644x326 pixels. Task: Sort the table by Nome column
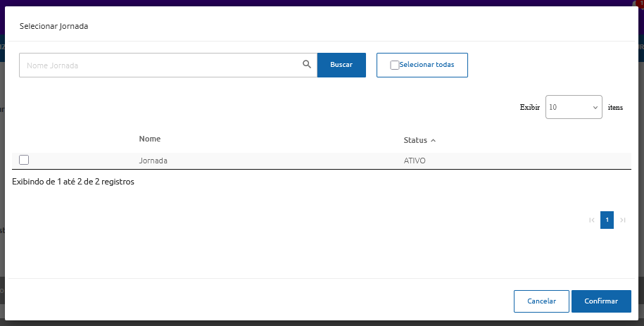(149, 139)
